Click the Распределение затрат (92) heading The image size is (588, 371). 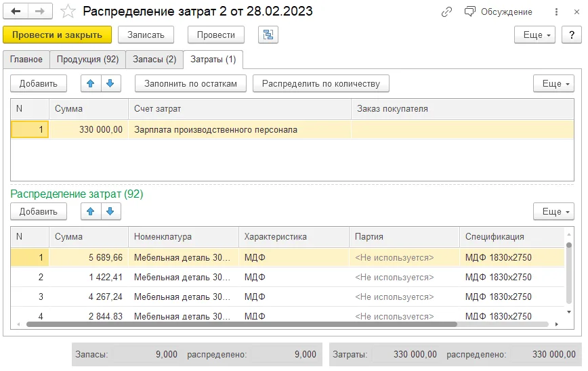point(77,194)
